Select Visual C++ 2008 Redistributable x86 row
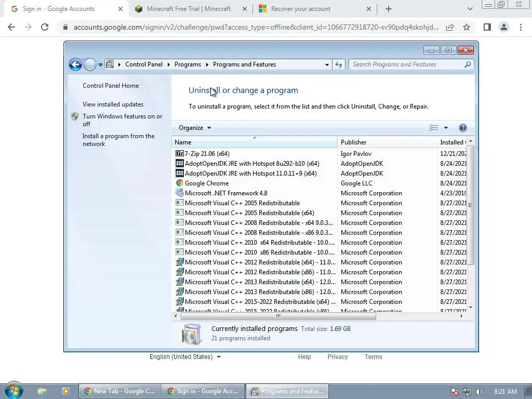Viewport: 532px width, 399px height. click(259, 233)
